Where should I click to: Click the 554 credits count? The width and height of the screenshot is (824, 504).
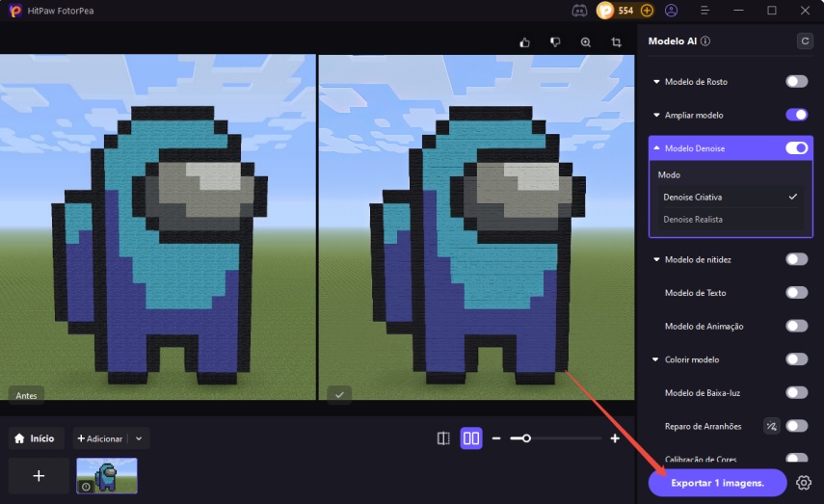(x=625, y=11)
